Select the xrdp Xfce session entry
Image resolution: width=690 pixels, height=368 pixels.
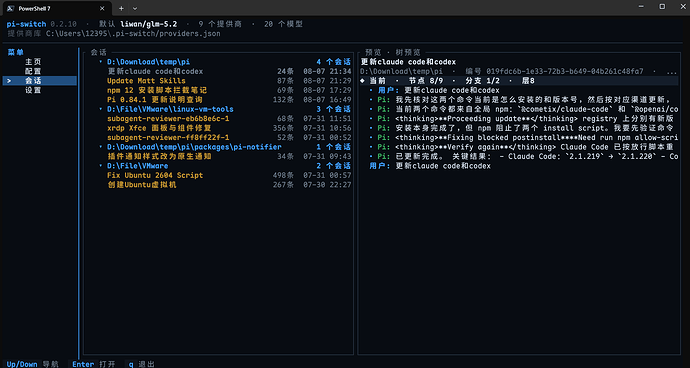coord(229,128)
